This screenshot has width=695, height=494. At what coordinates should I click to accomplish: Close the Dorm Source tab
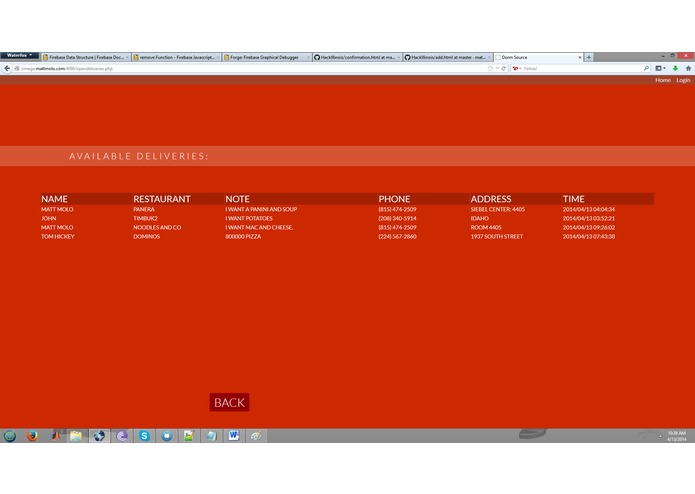coord(579,58)
